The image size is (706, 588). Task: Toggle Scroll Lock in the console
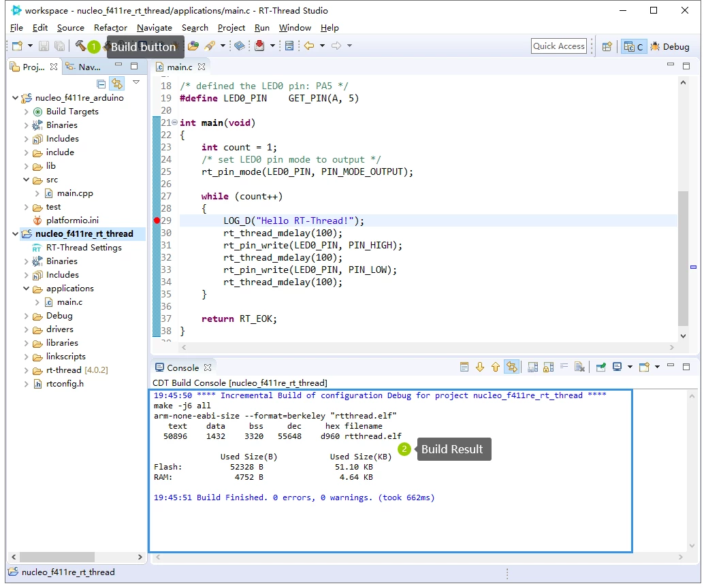click(549, 367)
